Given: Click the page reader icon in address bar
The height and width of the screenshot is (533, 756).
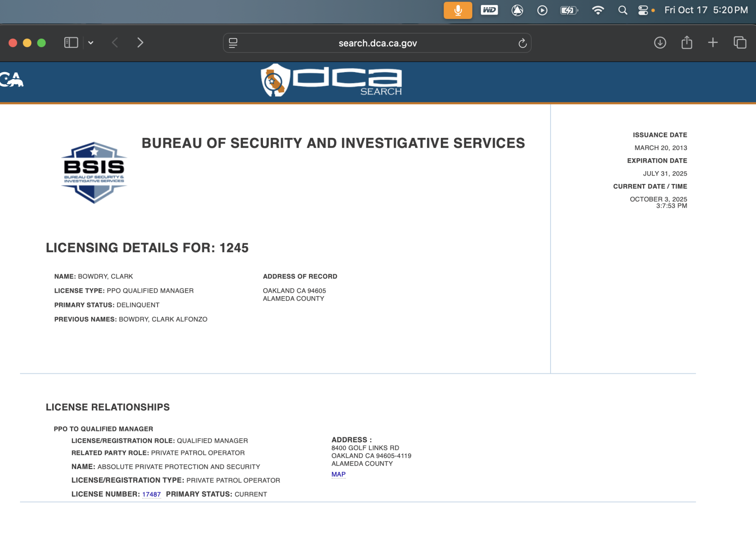Looking at the screenshot, I should (x=233, y=43).
